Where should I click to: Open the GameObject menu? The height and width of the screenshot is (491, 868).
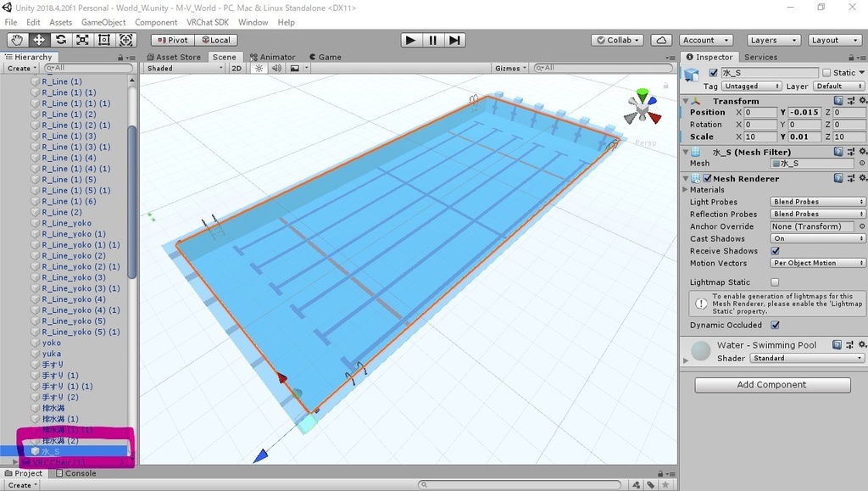coord(104,22)
